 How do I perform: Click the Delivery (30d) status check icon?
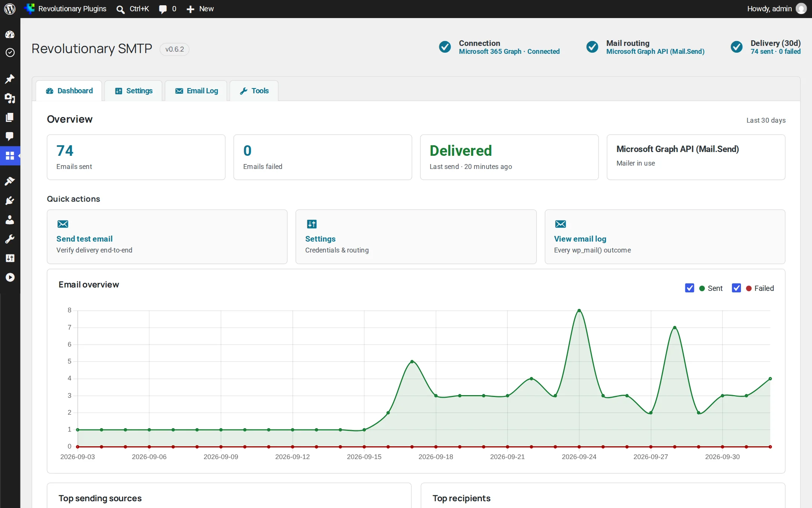coord(736,47)
